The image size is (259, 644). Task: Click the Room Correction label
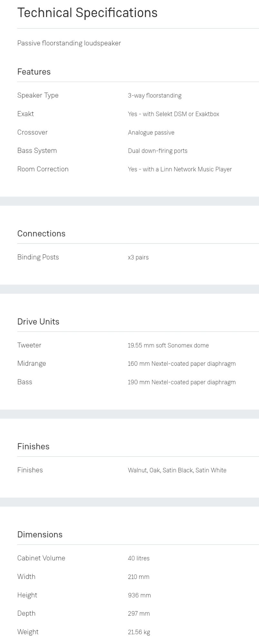[x=43, y=169]
